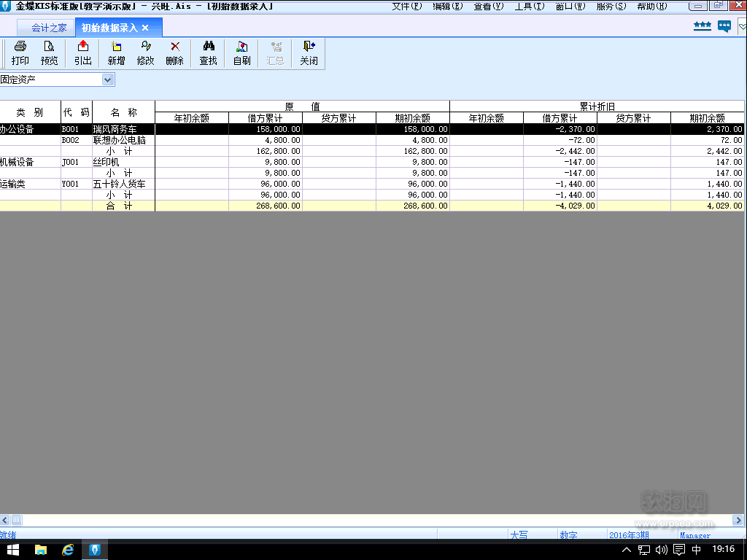This screenshot has width=747, height=560.
Task: Expand the 固定资产 dropdown list
Action: point(108,79)
